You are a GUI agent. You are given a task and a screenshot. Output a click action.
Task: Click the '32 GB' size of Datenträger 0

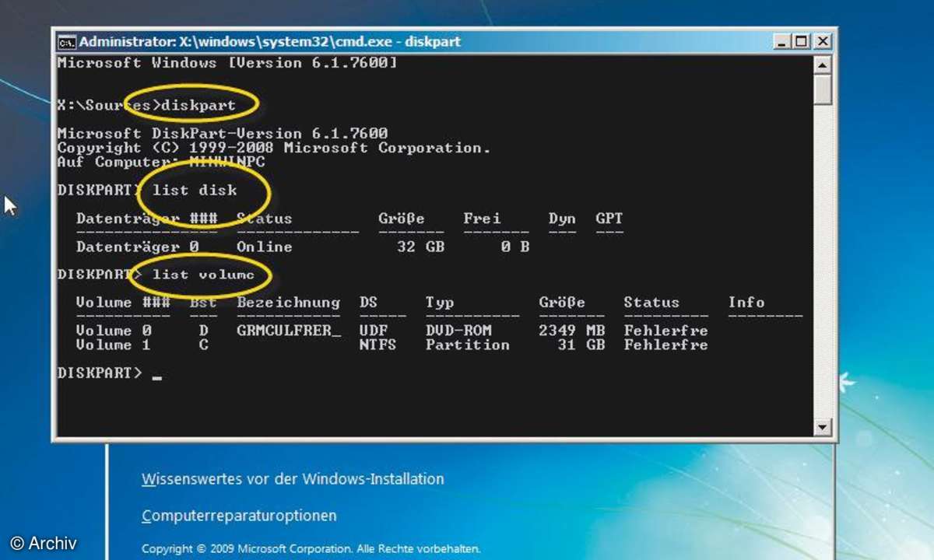tap(421, 247)
